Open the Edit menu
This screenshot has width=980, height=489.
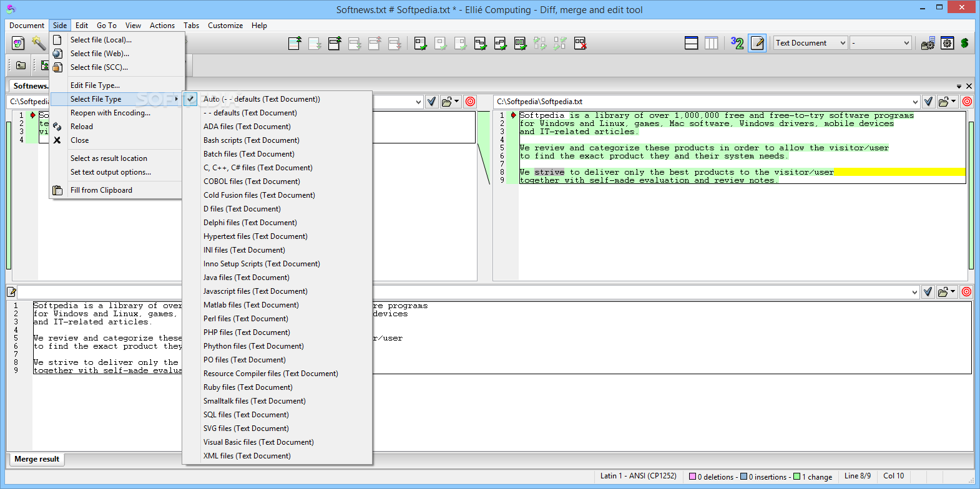pos(82,26)
